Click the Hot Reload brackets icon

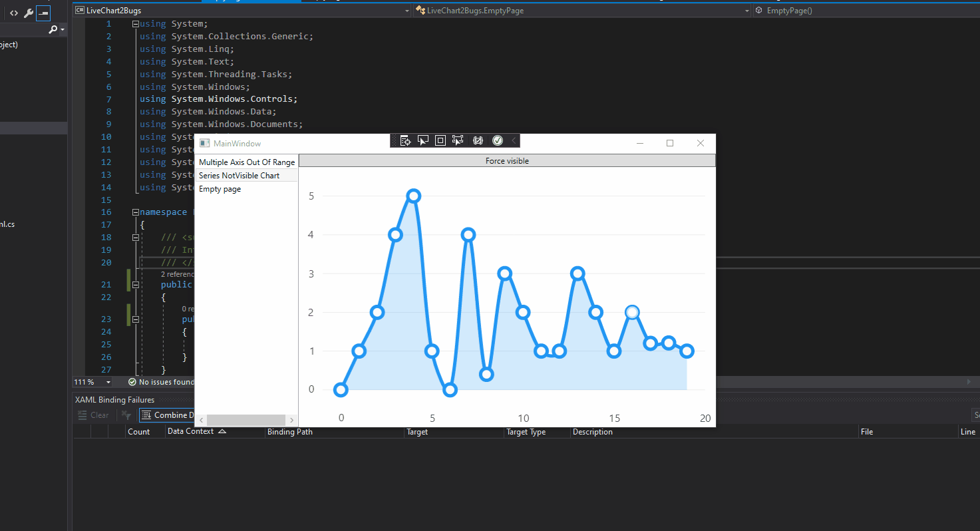click(478, 140)
